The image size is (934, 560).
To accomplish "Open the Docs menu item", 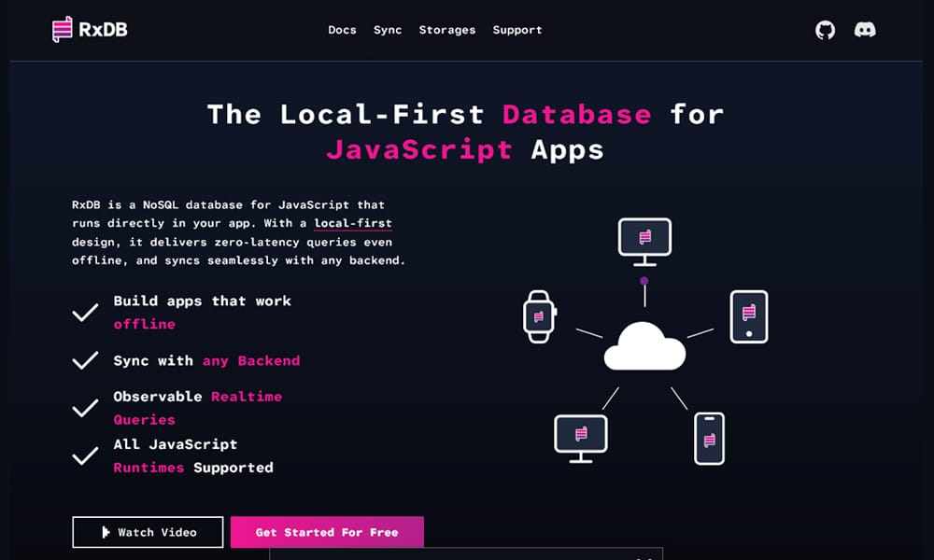I will pos(342,30).
